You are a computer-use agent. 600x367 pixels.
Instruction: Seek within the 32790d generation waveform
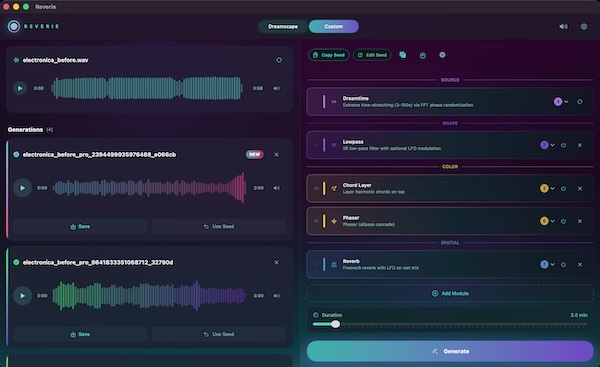click(x=149, y=296)
